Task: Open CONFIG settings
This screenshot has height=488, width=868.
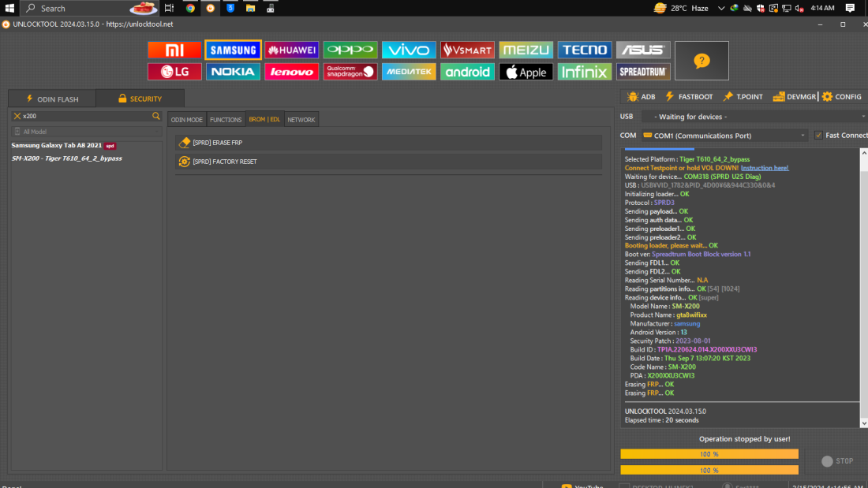Action: click(841, 97)
